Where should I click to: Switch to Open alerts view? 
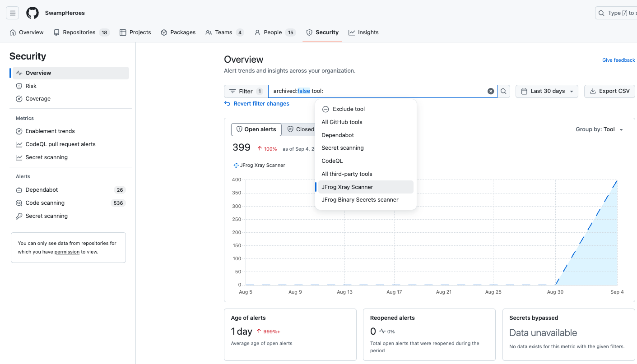(256, 129)
